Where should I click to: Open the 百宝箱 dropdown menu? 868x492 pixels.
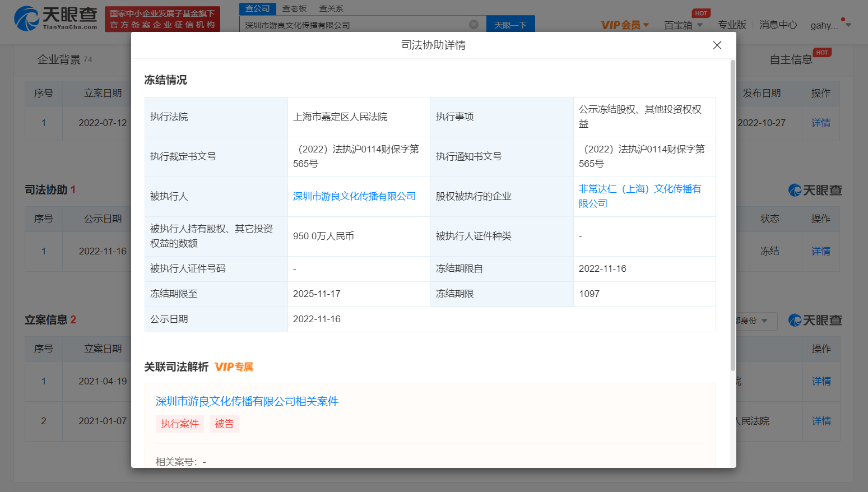(x=683, y=25)
